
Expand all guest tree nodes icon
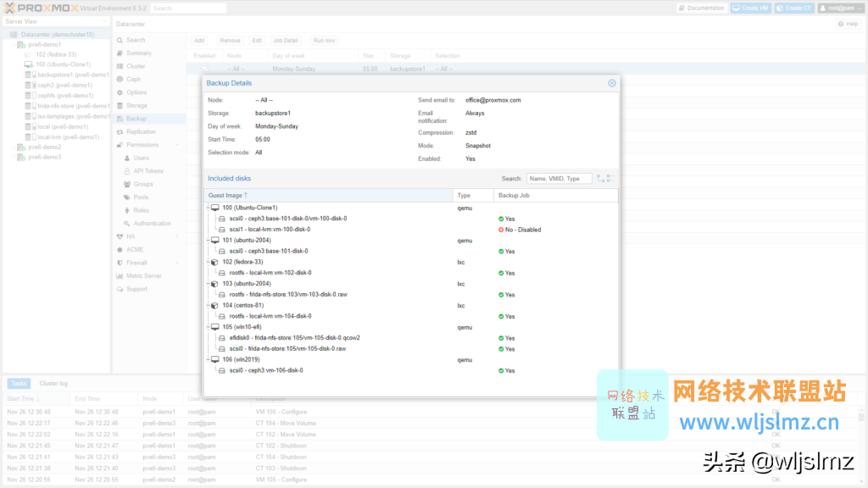(601, 179)
